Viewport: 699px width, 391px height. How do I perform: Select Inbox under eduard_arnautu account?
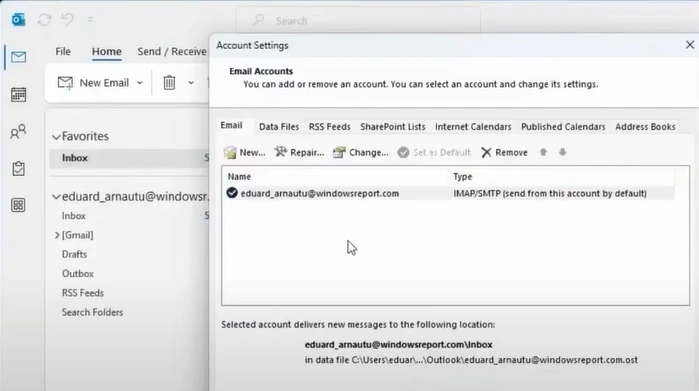(x=74, y=216)
